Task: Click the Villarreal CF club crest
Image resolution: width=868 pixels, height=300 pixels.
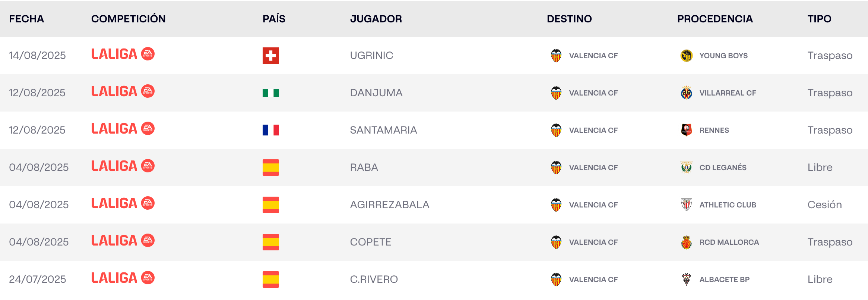Action: coord(686,93)
